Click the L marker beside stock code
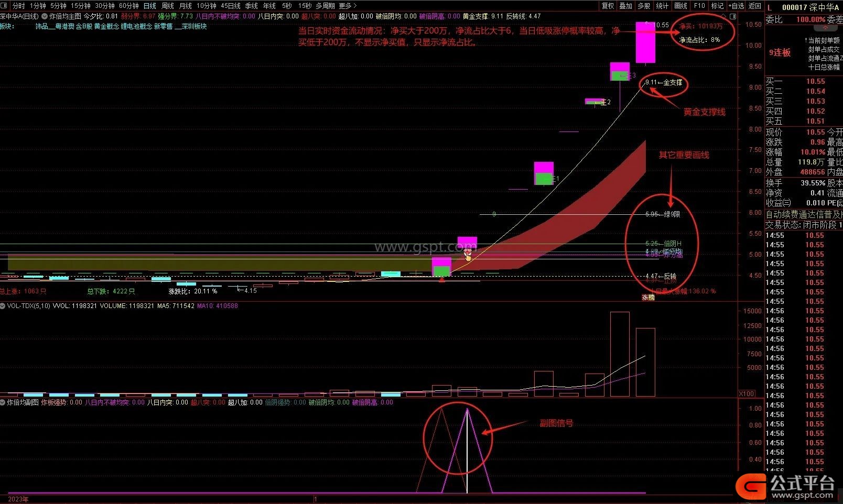This screenshot has width=843, height=504. click(x=770, y=7)
